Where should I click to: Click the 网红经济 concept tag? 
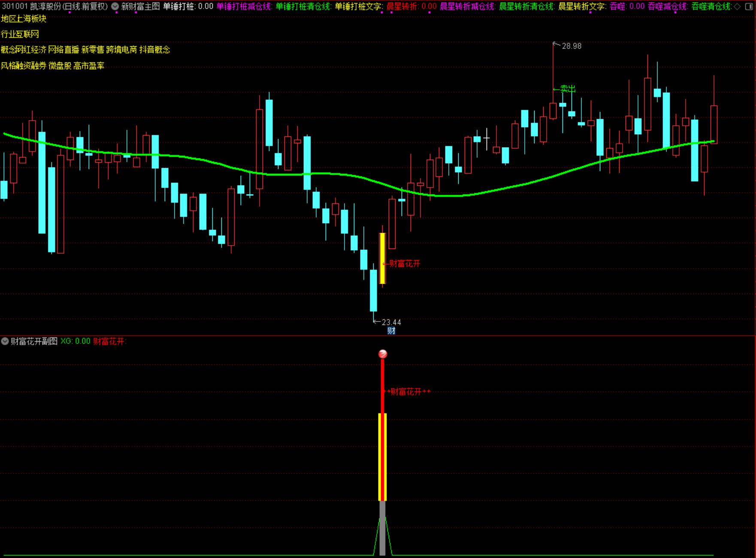click(31, 50)
